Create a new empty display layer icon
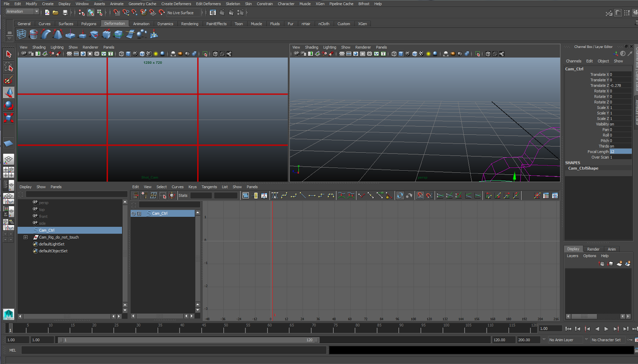 619,264
